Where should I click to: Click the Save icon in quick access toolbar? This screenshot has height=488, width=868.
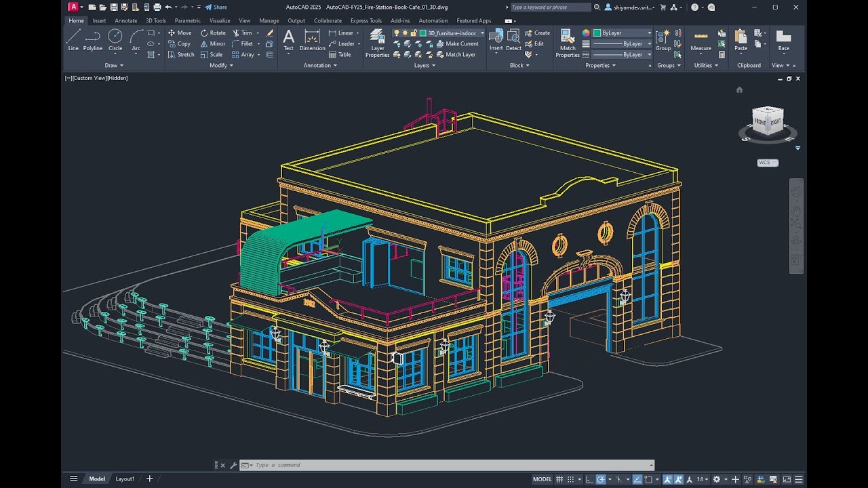pos(115,7)
